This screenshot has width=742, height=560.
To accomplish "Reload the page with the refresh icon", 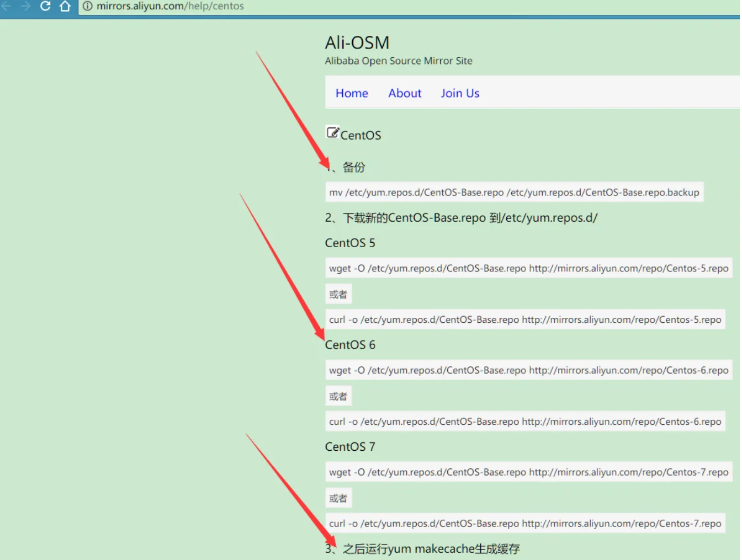I will [x=45, y=6].
